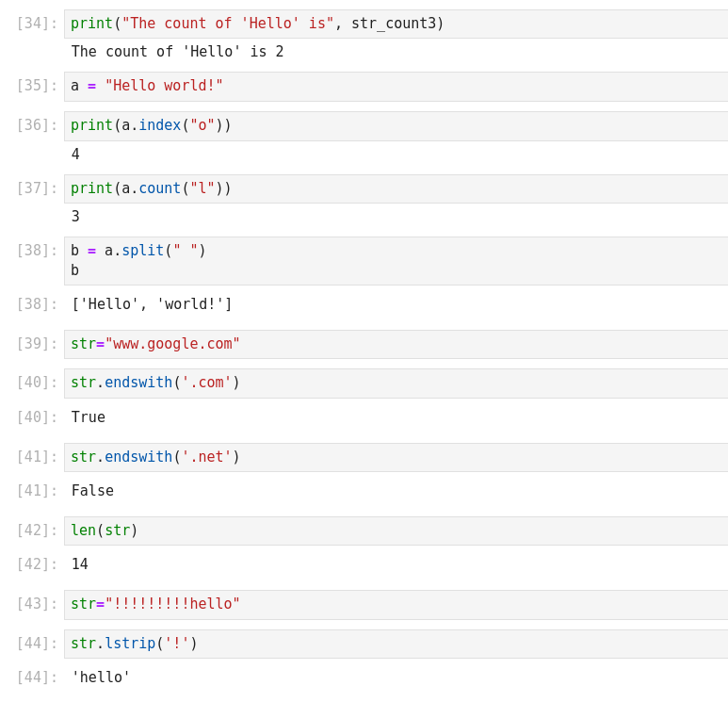The width and height of the screenshot is (728, 702).
Task: Click the a.split code cell
Action: [396, 260]
